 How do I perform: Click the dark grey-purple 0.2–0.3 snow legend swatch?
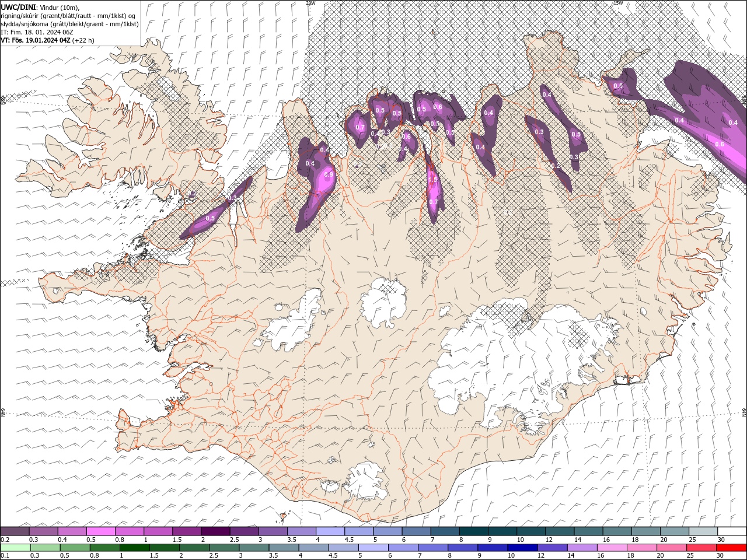point(15,531)
